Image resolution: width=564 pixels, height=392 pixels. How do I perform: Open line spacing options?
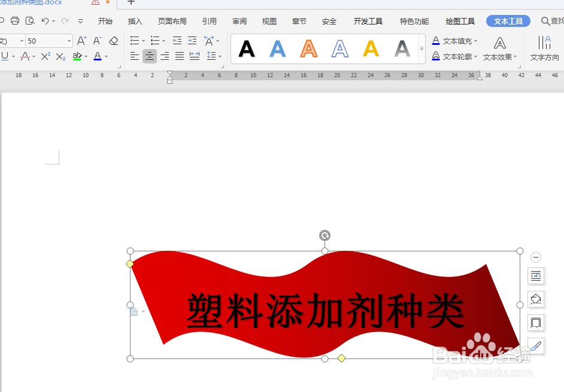pyautogui.click(x=211, y=56)
